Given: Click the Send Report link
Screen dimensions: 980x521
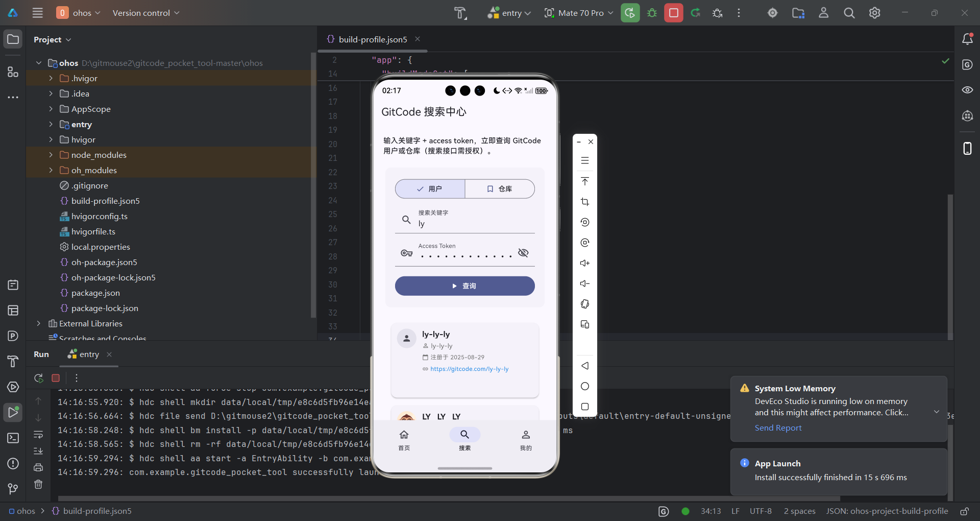Looking at the screenshot, I should (778, 428).
